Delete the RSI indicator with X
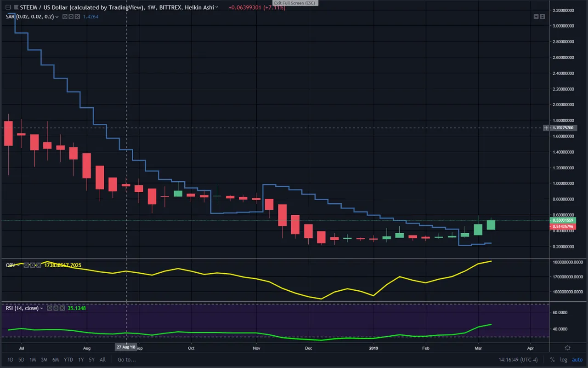 click(x=62, y=308)
